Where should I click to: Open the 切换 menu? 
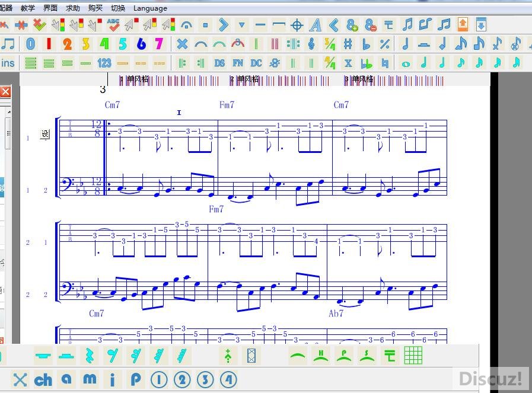coord(118,8)
